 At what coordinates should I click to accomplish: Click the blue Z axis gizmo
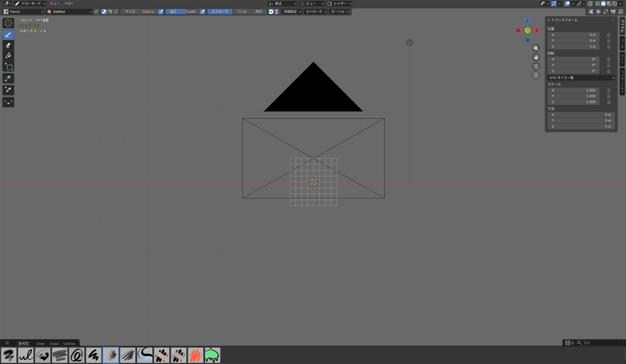point(527,21)
